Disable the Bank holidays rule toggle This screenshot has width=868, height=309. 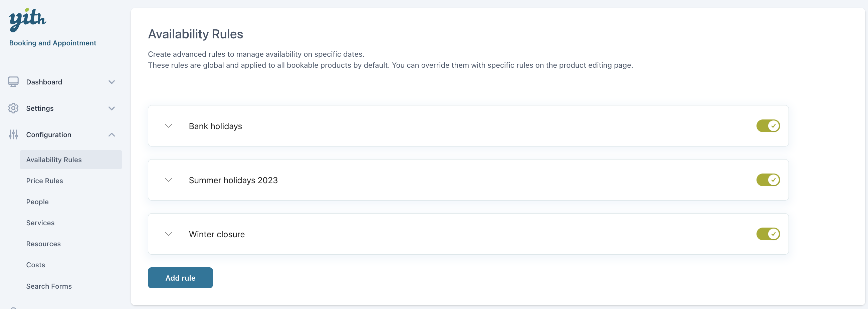point(768,126)
